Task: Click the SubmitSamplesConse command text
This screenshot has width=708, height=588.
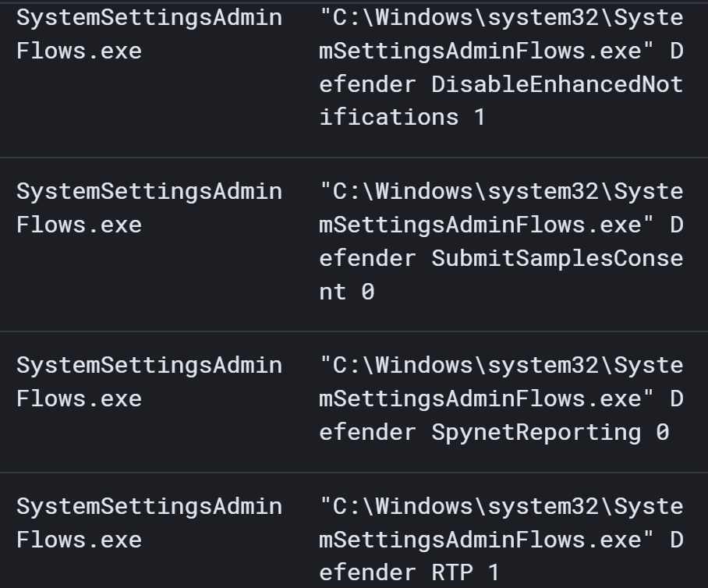Action: pyautogui.click(x=557, y=259)
